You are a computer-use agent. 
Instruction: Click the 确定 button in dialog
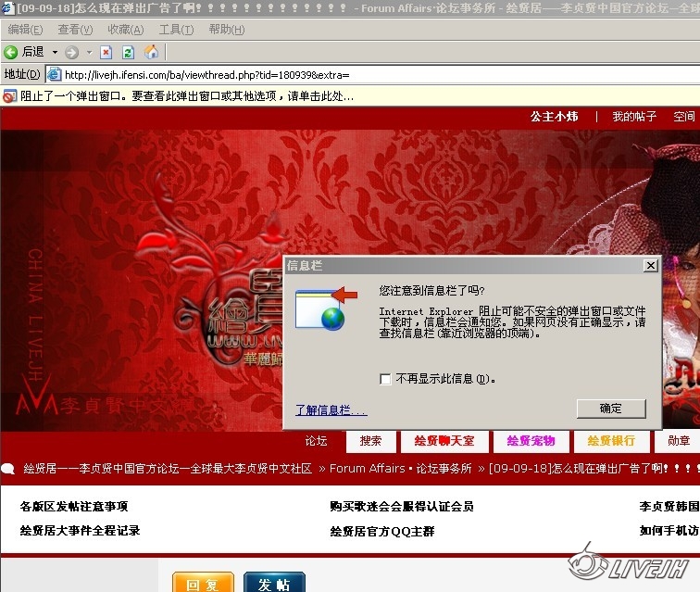610,409
